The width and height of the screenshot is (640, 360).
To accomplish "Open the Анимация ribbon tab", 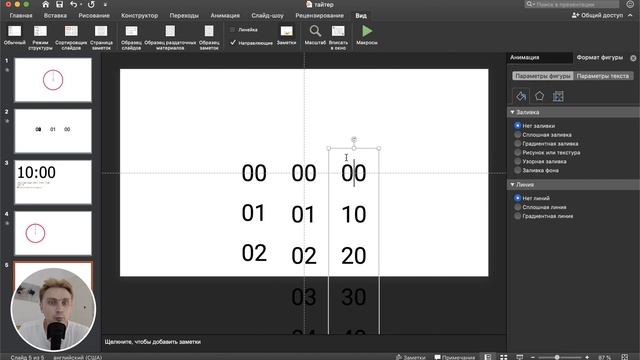I will click(x=225, y=16).
